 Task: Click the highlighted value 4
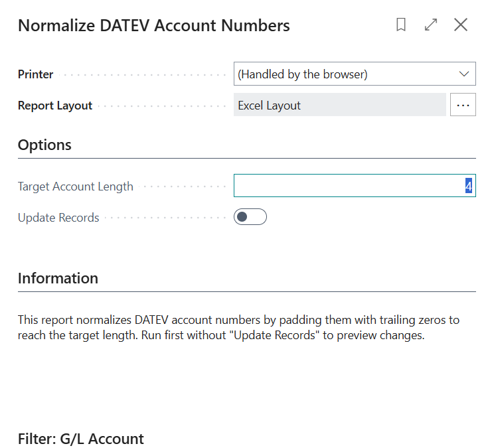tap(468, 187)
